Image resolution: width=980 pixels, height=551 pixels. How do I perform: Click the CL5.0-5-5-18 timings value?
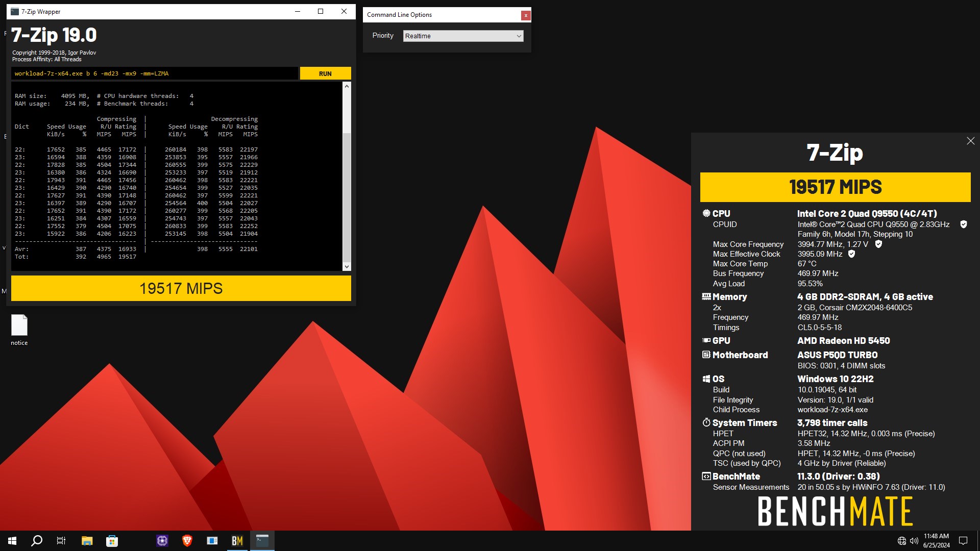[820, 328]
